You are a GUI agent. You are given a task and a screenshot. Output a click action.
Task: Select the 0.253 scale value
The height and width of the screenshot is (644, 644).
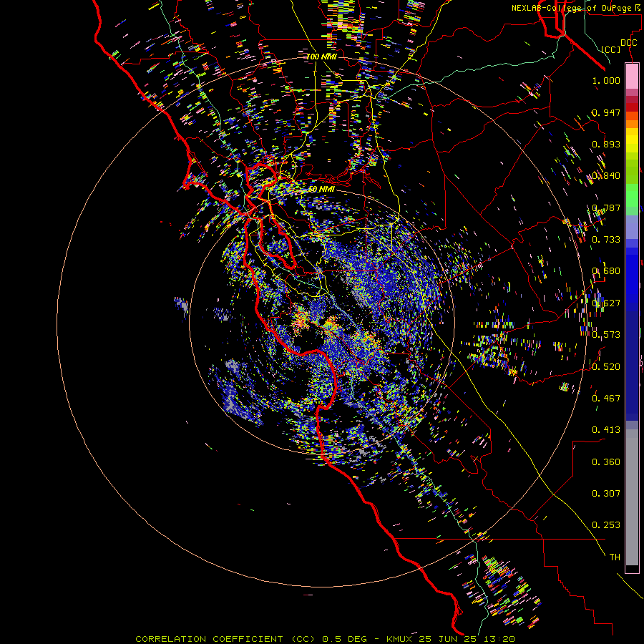click(606, 525)
